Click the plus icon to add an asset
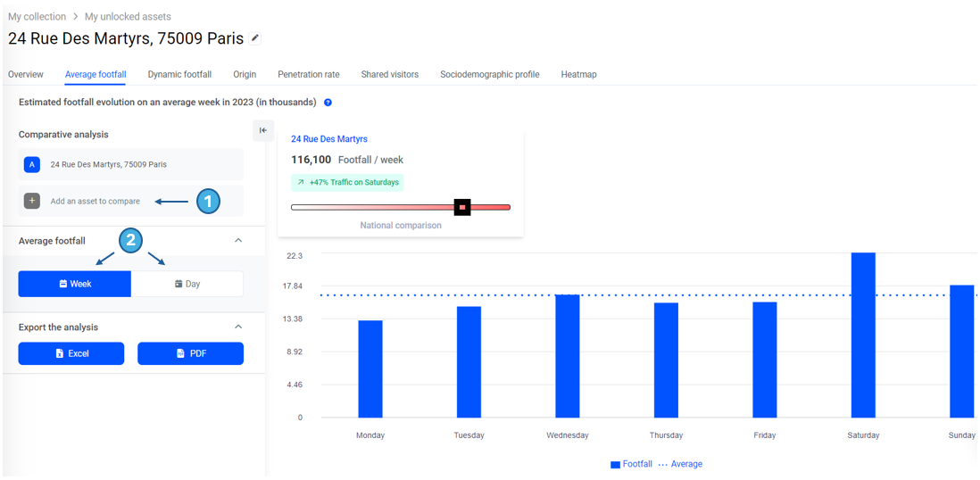Image resolution: width=980 pixels, height=480 pixels. [32, 201]
